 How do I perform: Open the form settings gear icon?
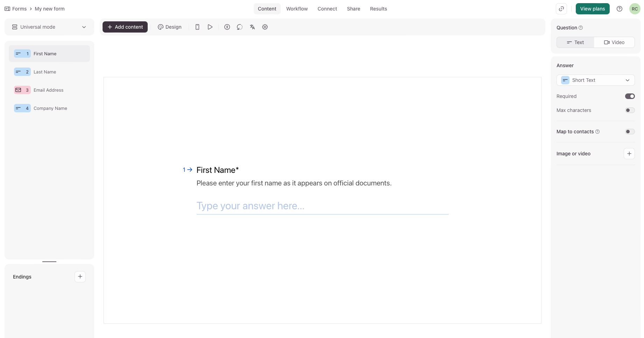coord(265,27)
